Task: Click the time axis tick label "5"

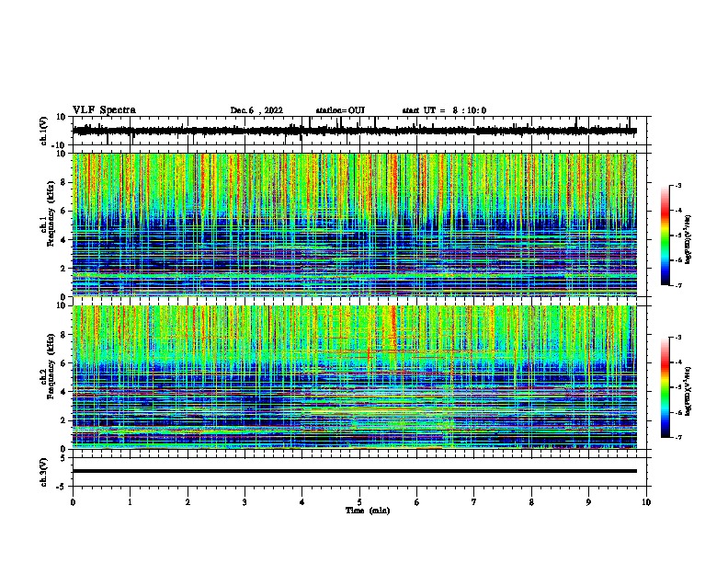Action: (359, 502)
